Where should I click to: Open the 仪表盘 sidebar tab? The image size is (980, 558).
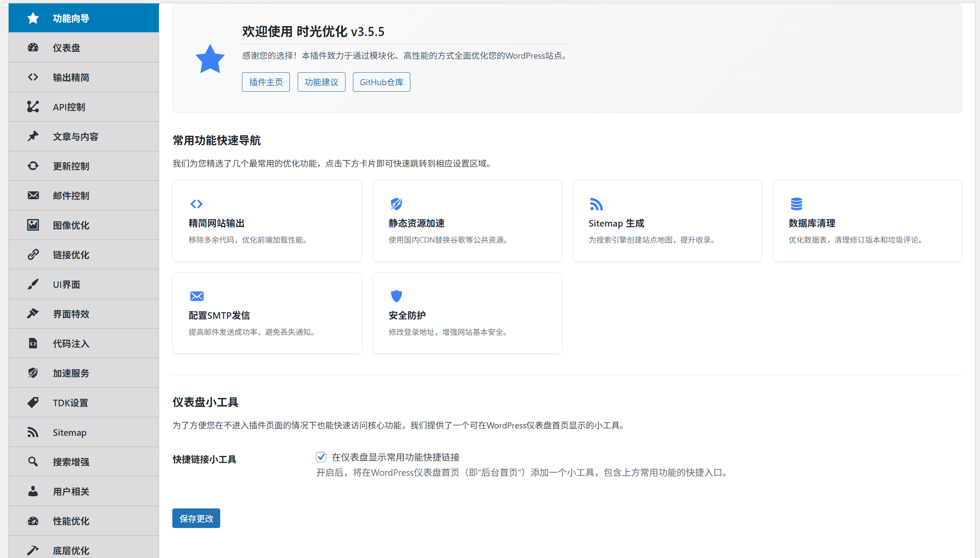(84, 48)
